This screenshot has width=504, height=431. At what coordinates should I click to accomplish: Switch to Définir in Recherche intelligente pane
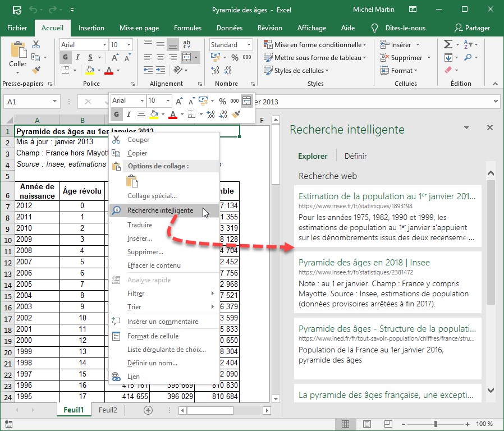point(355,156)
